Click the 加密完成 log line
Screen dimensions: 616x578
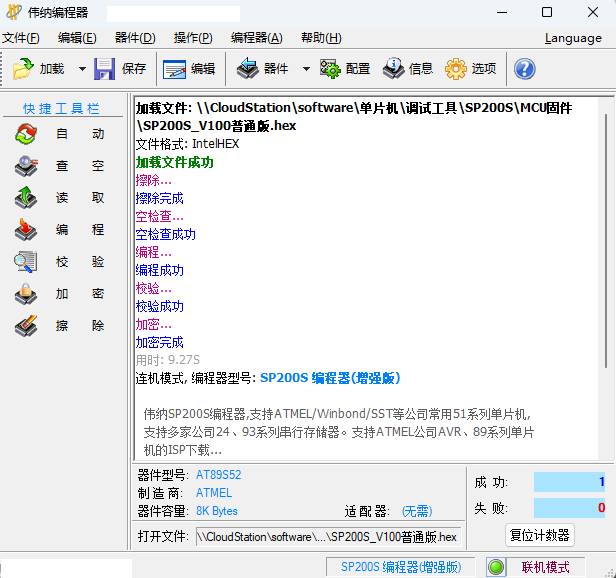pyautogui.click(x=160, y=343)
